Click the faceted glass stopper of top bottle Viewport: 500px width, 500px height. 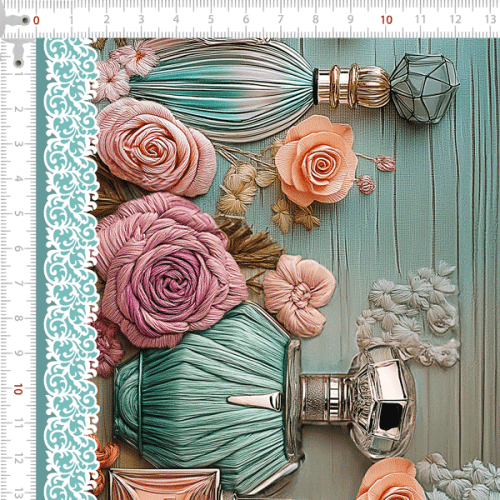[425, 88]
